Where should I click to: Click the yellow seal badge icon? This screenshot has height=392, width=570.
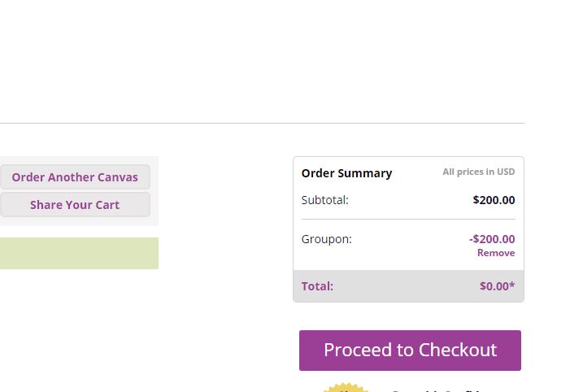[x=346, y=388]
